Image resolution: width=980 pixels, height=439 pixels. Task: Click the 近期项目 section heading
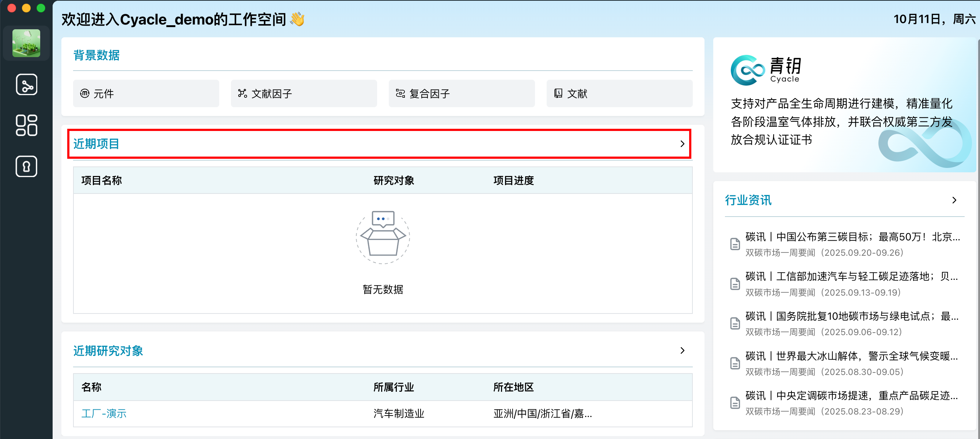[x=96, y=144]
